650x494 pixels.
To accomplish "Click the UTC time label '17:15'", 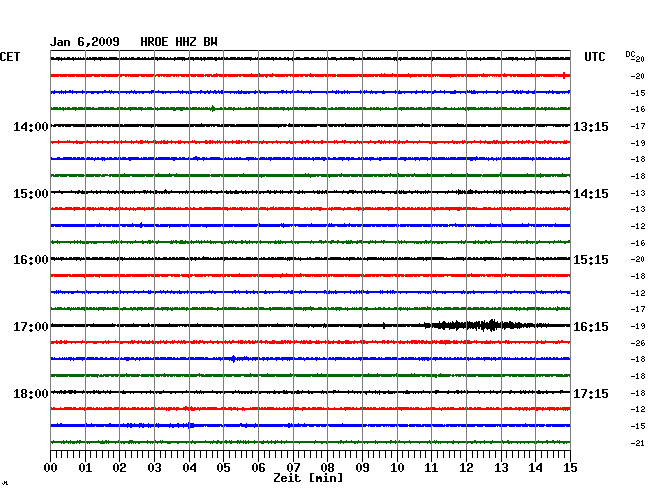I will coord(591,393).
